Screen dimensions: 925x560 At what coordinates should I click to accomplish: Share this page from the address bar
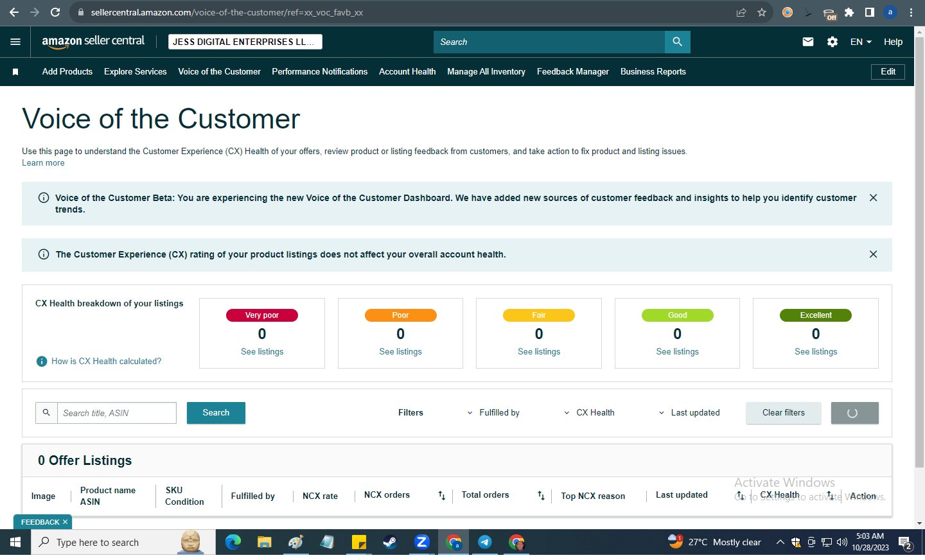pos(741,12)
